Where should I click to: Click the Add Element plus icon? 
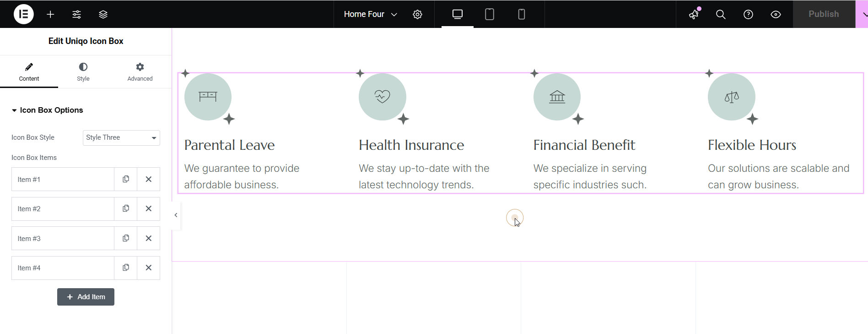click(50, 14)
